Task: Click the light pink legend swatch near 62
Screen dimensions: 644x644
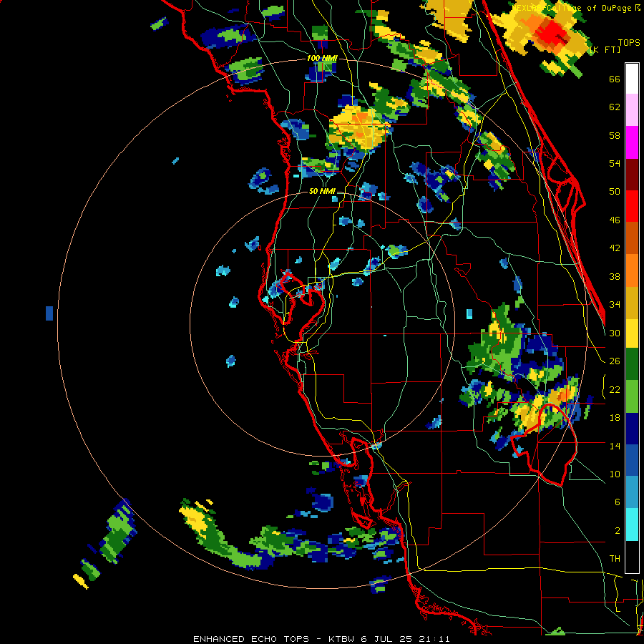Action: (x=632, y=110)
